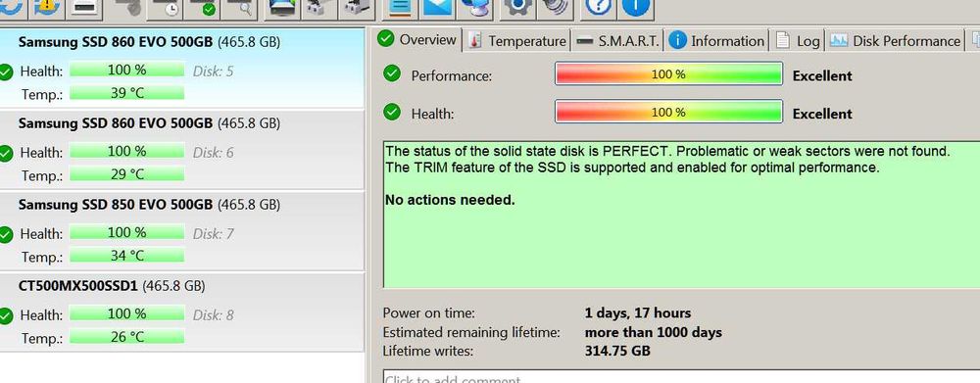Click Disk 8 health 100 % bar
The width and height of the screenshot is (980, 383).
pos(126,313)
